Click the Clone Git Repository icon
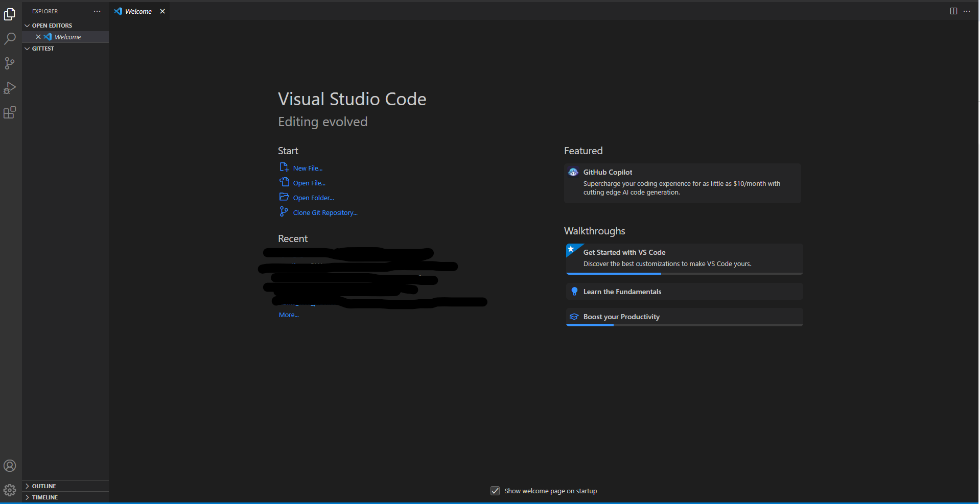 point(284,211)
